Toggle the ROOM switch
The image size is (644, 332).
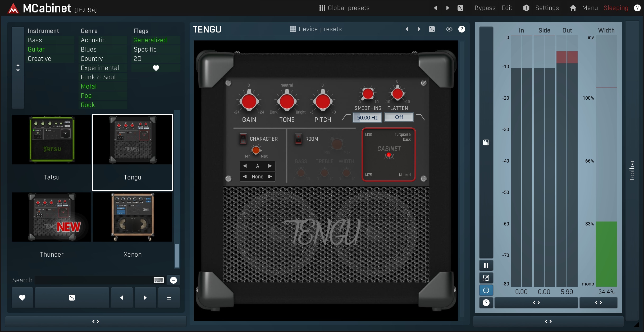point(298,139)
